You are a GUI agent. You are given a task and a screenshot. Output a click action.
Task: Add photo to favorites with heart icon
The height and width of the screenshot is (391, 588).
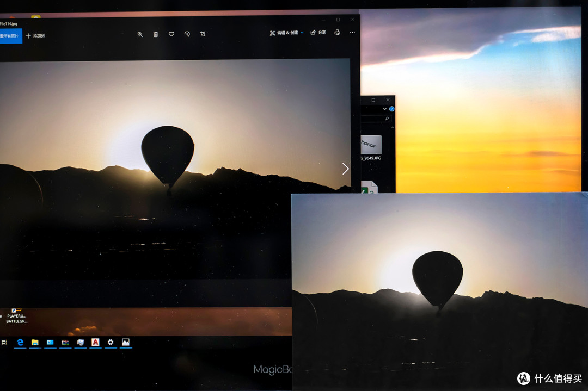[x=171, y=34]
